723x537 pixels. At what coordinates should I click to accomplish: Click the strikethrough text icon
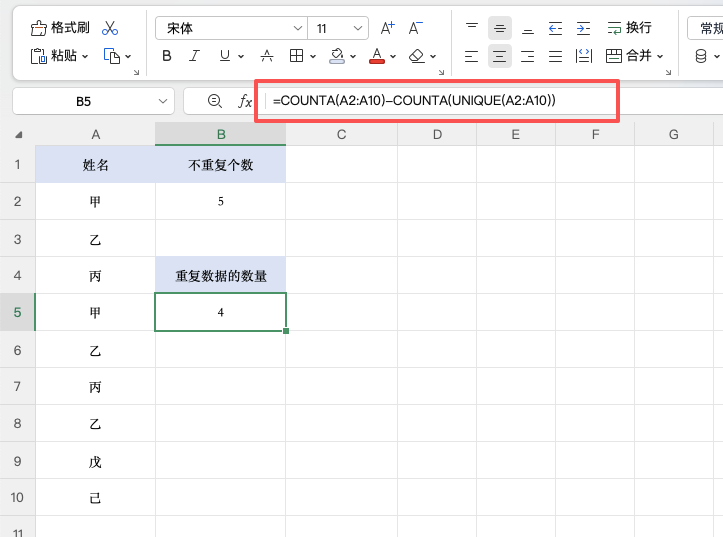point(267,56)
